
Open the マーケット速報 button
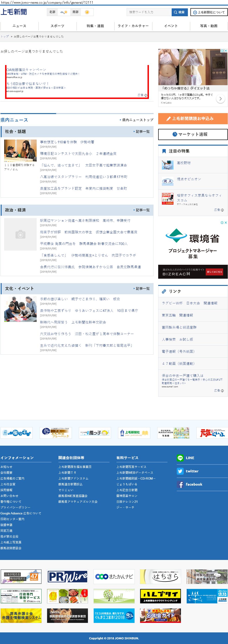tap(193, 134)
